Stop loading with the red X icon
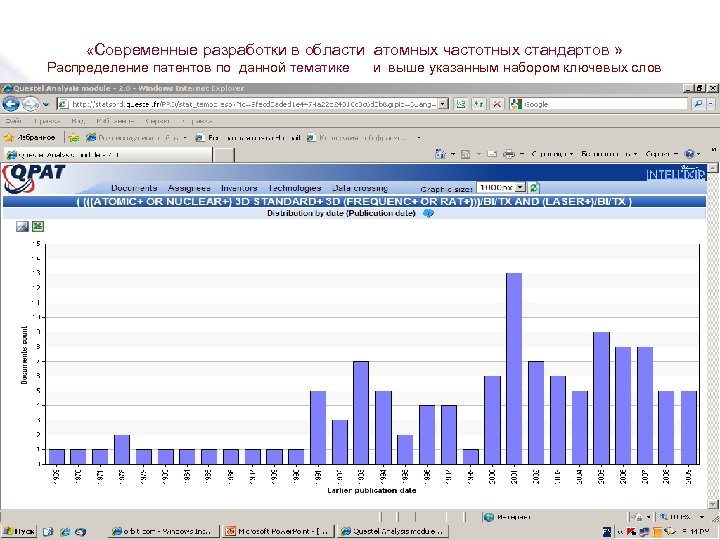Image resolution: width=720 pixels, height=540 pixels. pyautogui.click(x=497, y=104)
